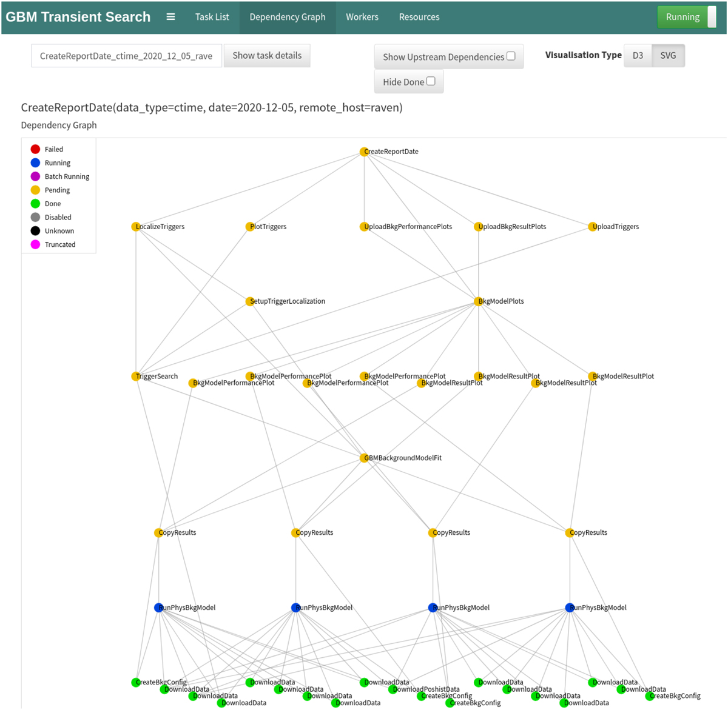This screenshot has width=728, height=710.
Task: Select the SVG visualisation option
Action: [668, 56]
